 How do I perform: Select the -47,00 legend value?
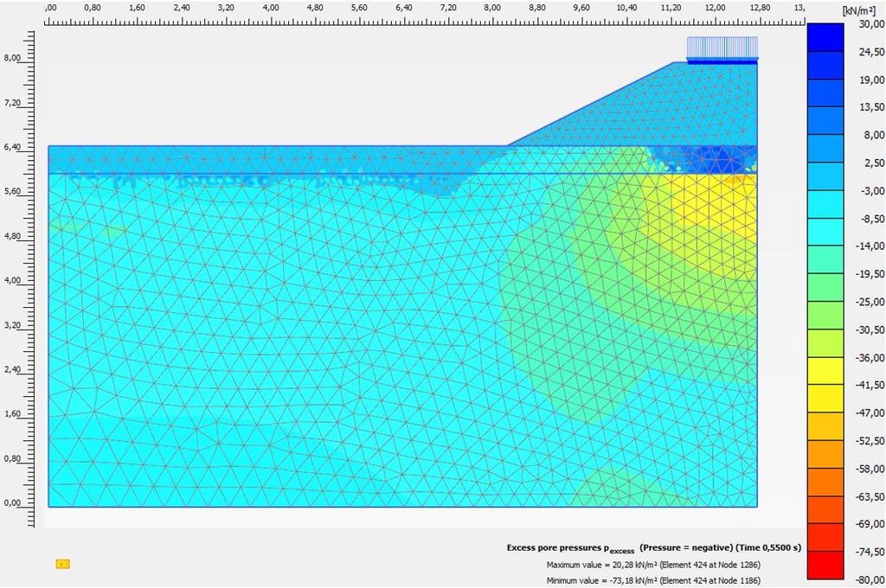pyautogui.click(x=870, y=412)
